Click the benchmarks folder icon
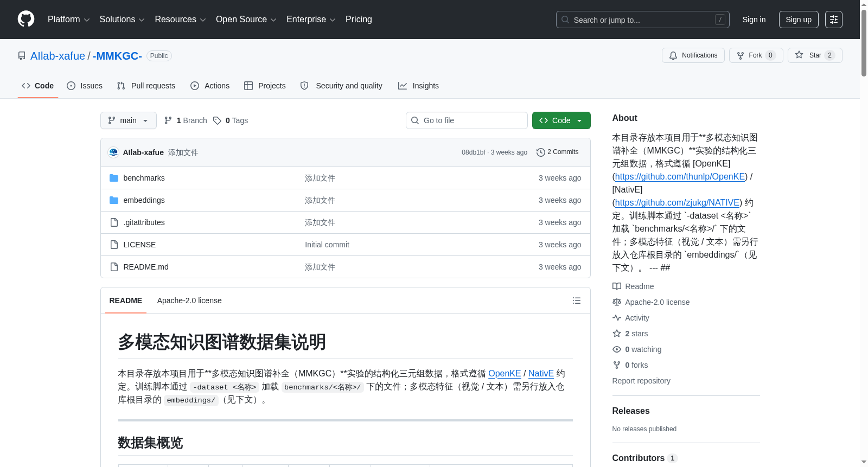 pyautogui.click(x=114, y=178)
